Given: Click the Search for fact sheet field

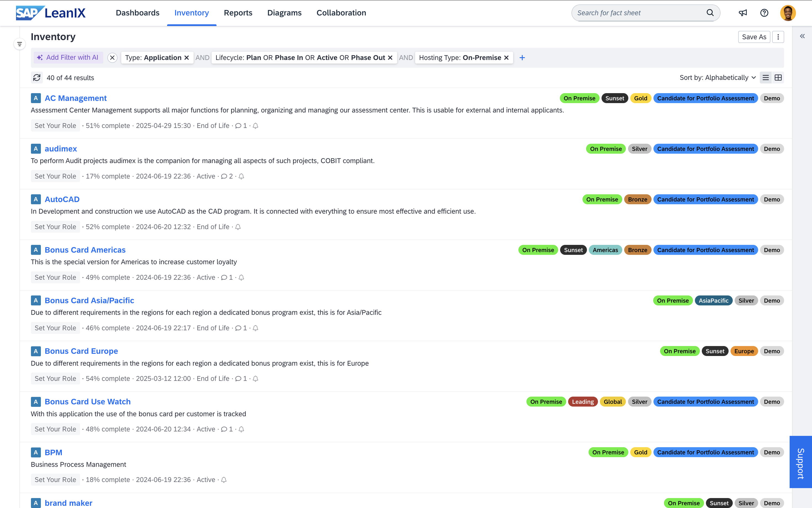Looking at the screenshot, I should [638, 13].
